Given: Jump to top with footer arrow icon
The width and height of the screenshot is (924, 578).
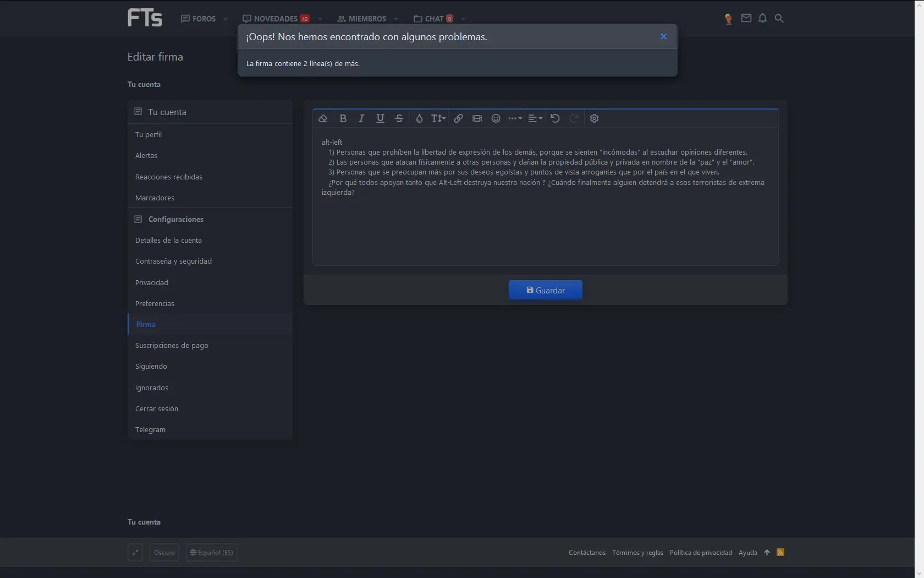Looking at the screenshot, I should pyautogui.click(x=767, y=553).
